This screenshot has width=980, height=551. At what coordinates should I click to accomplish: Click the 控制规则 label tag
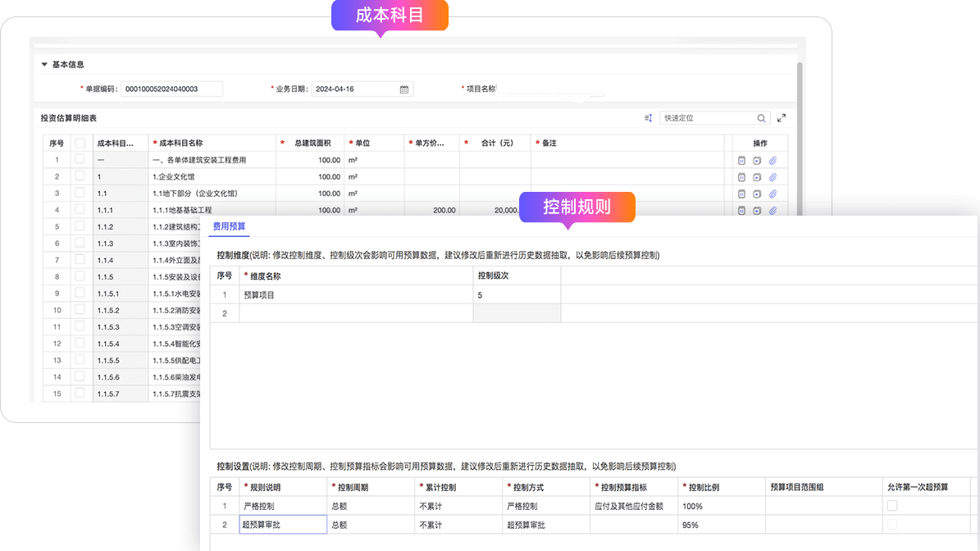(577, 206)
